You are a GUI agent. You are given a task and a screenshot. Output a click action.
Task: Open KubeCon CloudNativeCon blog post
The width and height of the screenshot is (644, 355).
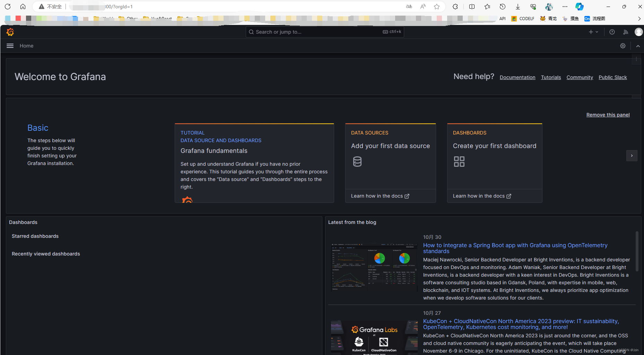pos(521,324)
